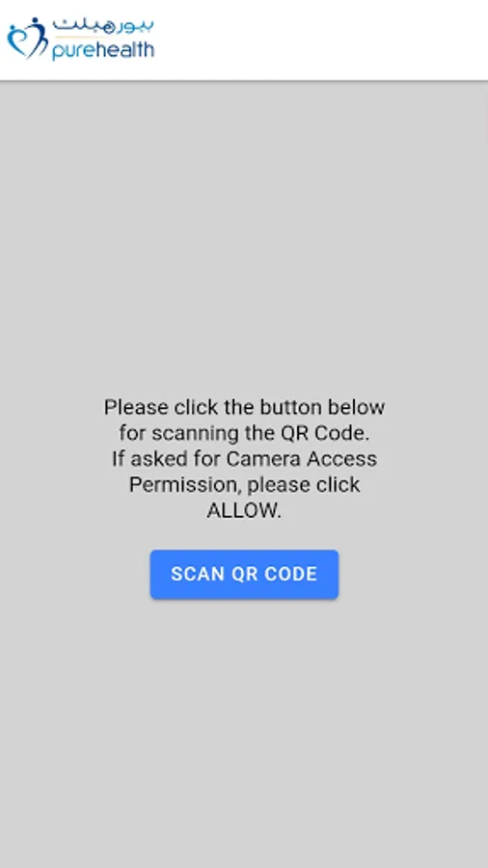Click the Arabic PureHealth wordmark in header
488x868 pixels.
[x=103, y=27]
